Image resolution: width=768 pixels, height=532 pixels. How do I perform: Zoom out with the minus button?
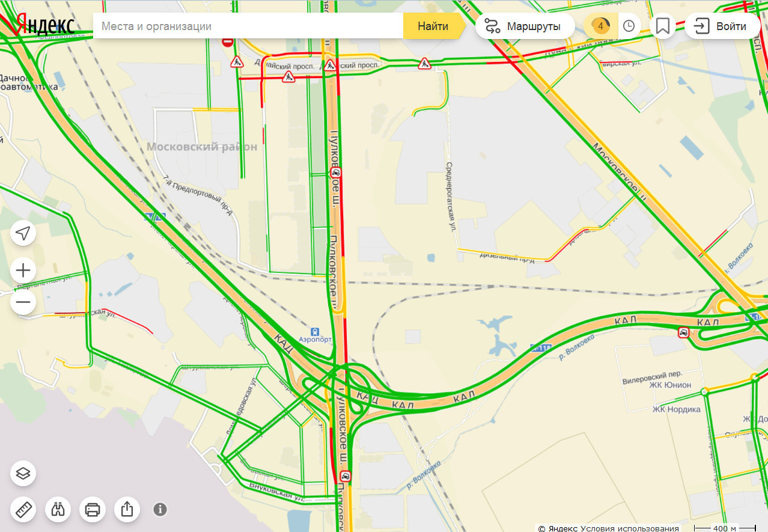[23, 303]
